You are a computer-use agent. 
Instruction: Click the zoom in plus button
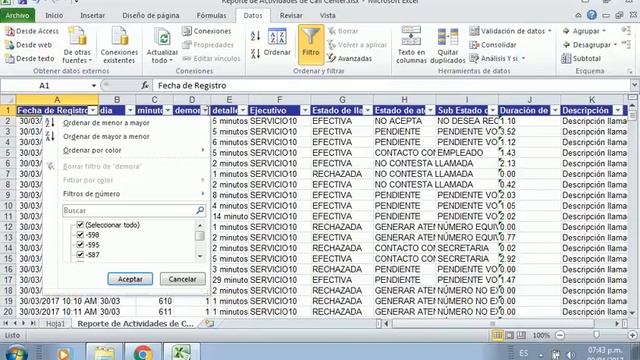click(x=632, y=335)
